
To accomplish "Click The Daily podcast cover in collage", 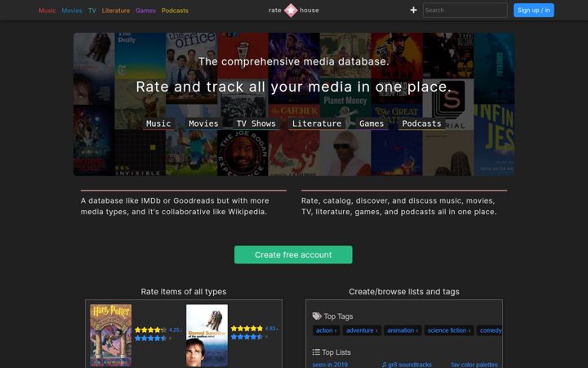I will click(140, 56).
